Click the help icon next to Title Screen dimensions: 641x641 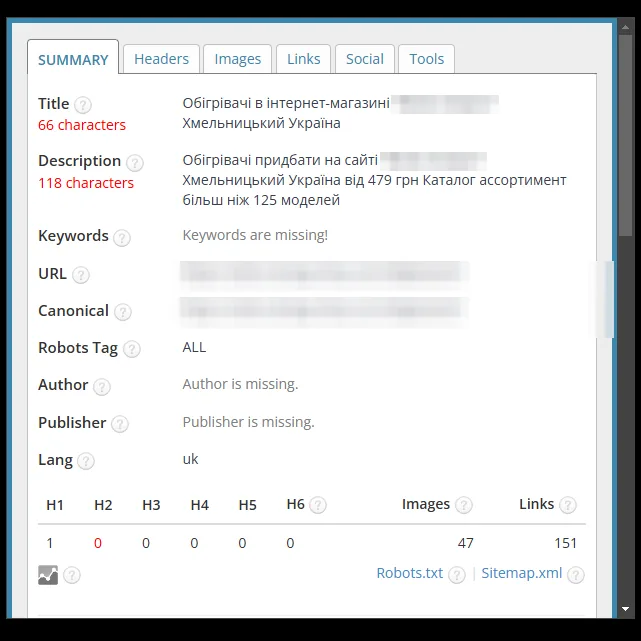pyautogui.click(x=83, y=105)
